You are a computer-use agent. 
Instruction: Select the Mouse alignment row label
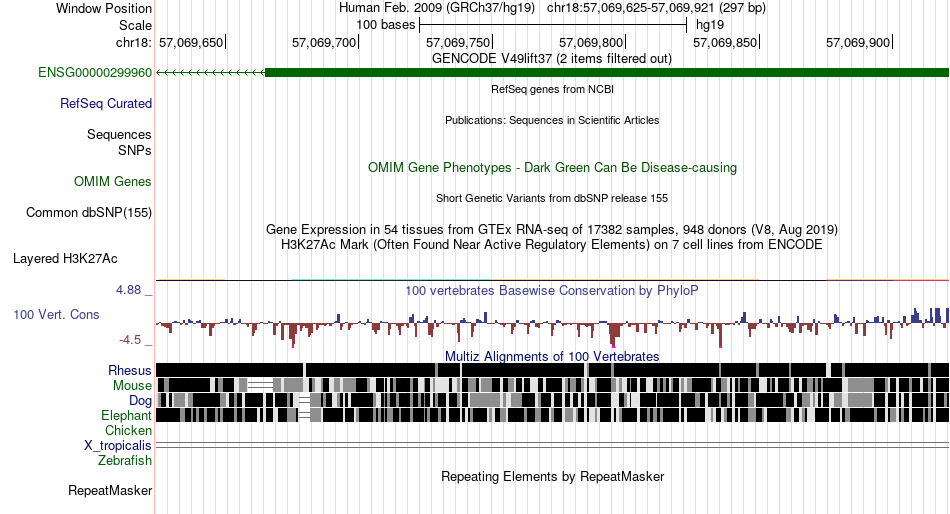132,386
